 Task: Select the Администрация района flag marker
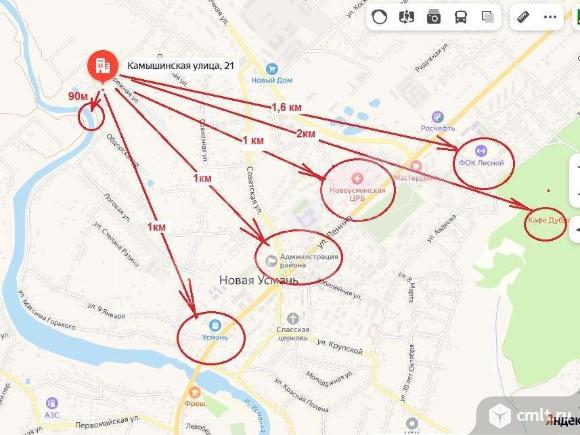point(271,261)
